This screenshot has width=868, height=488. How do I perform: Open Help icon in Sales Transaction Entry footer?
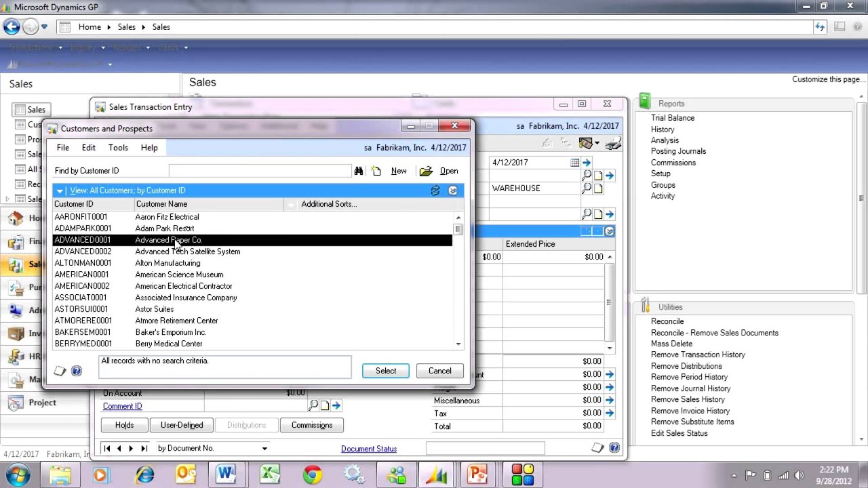pyautogui.click(x=614, y=448)
